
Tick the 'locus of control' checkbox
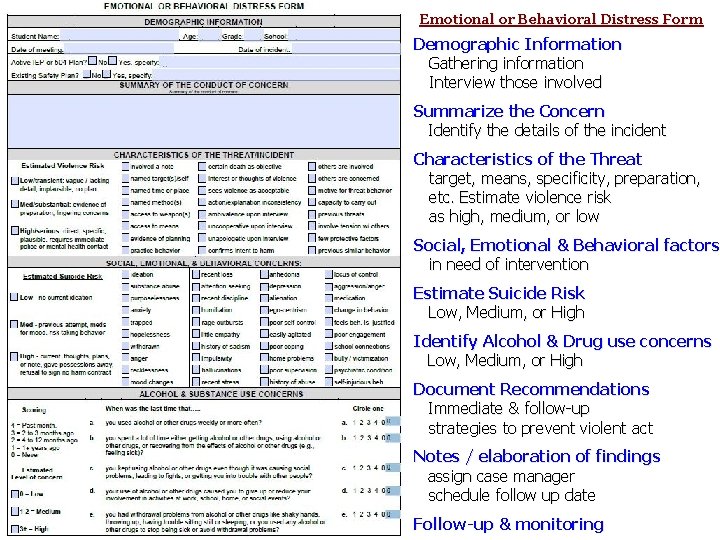(329, 274)
